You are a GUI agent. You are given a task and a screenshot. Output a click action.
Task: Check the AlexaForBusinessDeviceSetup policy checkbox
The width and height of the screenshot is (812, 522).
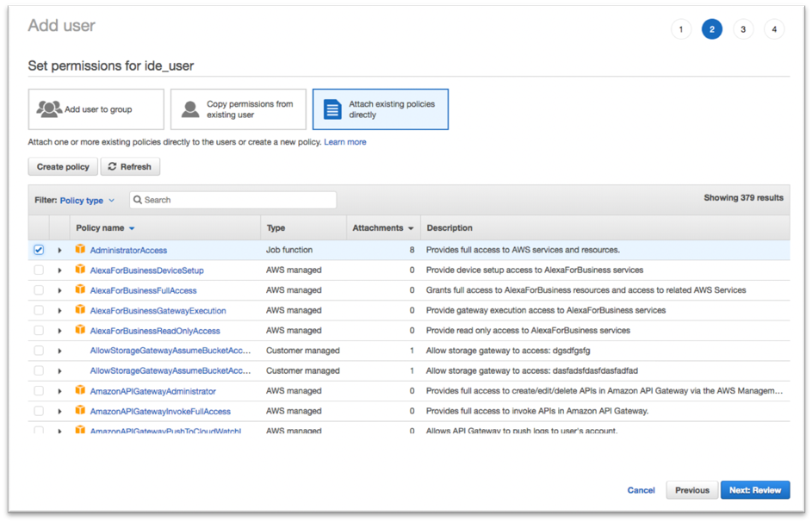(x=39, y=270)
